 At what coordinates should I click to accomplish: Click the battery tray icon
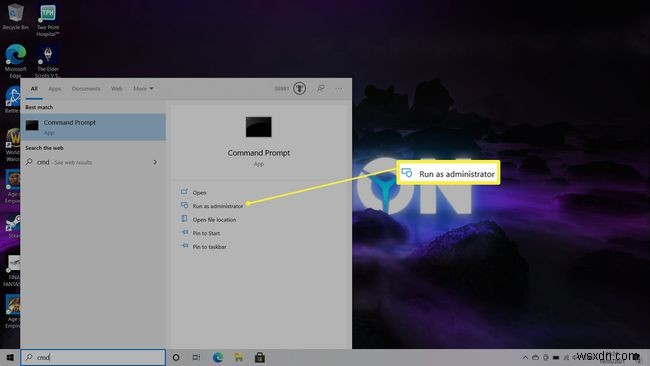pyautogui.click(x=556, y=357)
